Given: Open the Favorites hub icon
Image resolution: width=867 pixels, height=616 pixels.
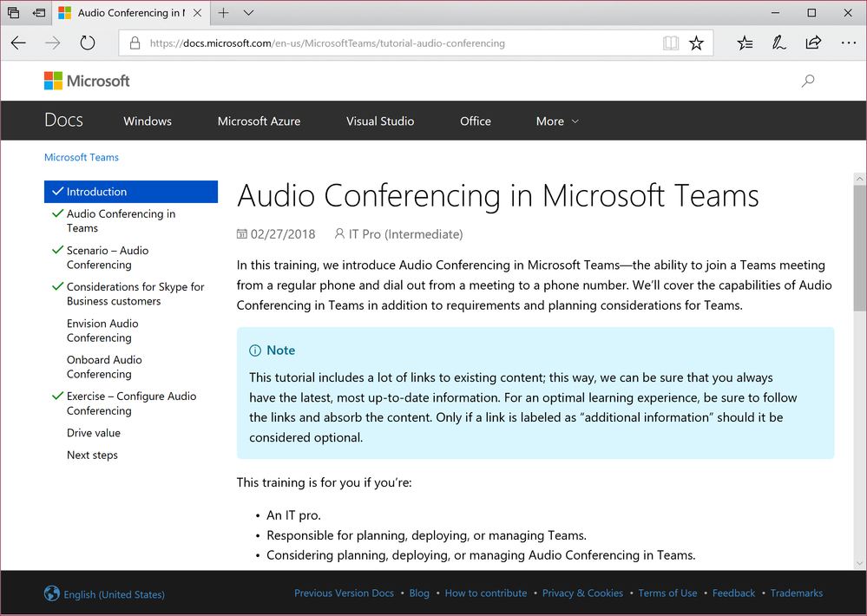Looking at the screenshot, I should click(745, 43).
